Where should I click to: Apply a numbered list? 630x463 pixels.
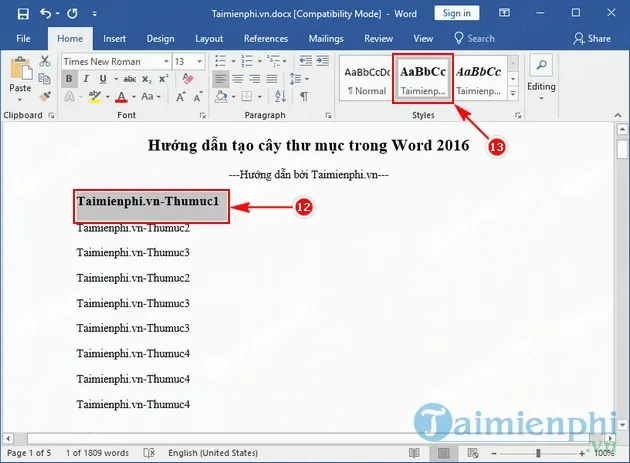click(x=247, y=61)
